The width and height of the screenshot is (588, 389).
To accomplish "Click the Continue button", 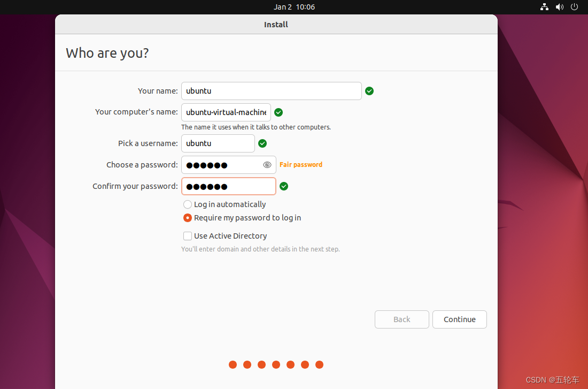I will (x=459, y=319).
